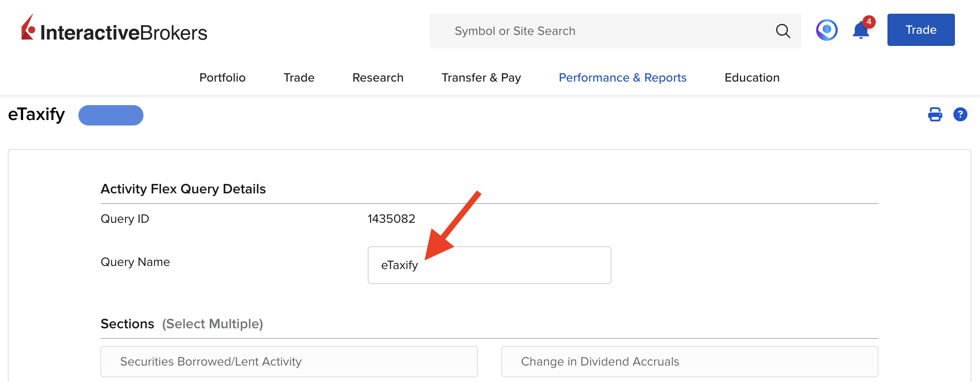980x382 pixels.
Task: Click the search magnifier icon
Action: point(783,31)
